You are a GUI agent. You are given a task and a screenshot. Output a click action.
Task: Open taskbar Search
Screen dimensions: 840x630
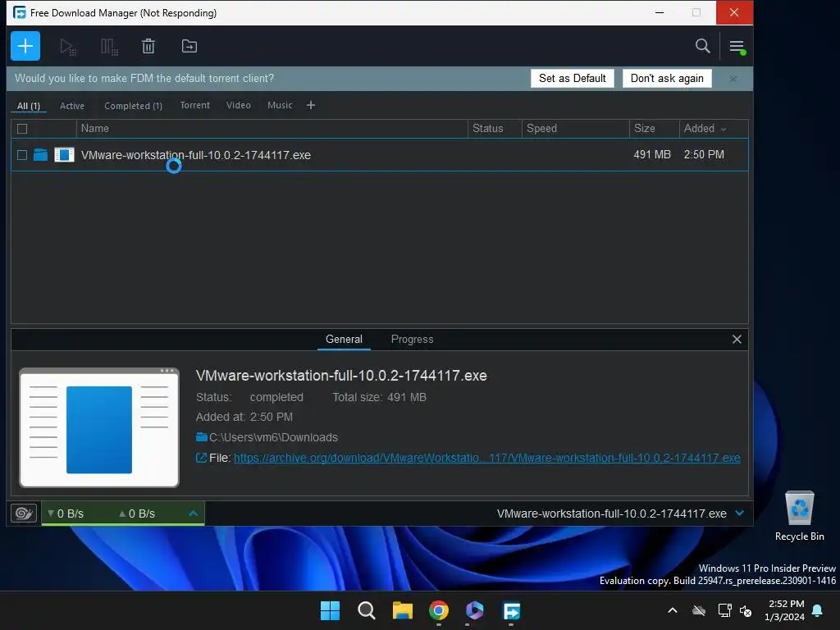coord(367,610)
